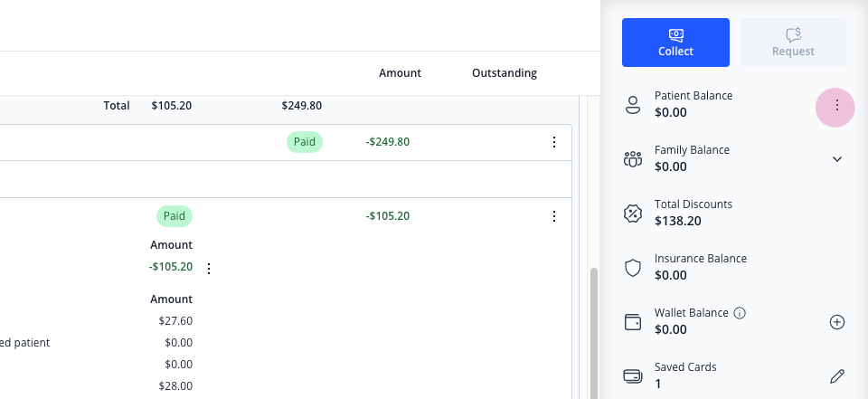The height and width of the screenshot is (399, 868).
Task: Click the -$249.80 paid amount
Action: point(388,142)
